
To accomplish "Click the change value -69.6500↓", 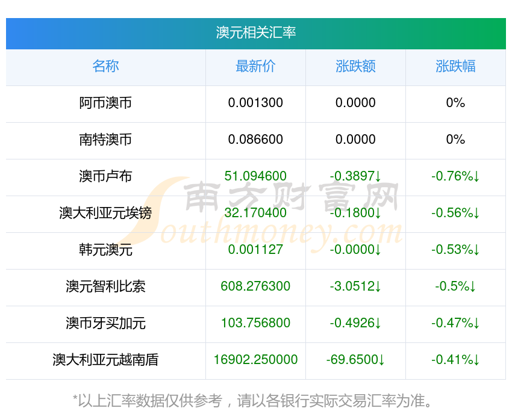I will (x=355, y=360).
